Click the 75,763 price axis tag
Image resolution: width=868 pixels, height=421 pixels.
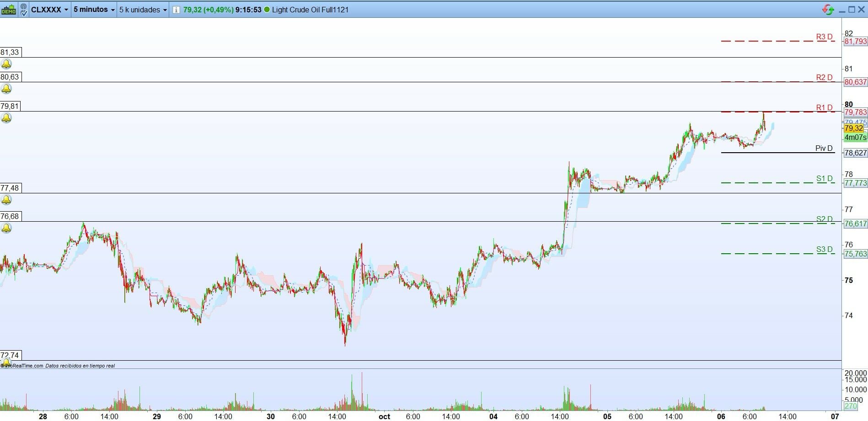point(855,254)
